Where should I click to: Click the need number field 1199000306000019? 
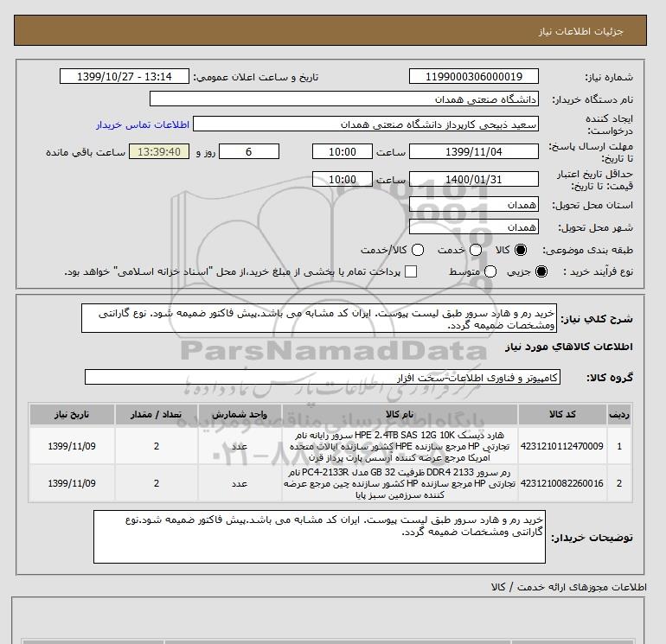point(474,76)
